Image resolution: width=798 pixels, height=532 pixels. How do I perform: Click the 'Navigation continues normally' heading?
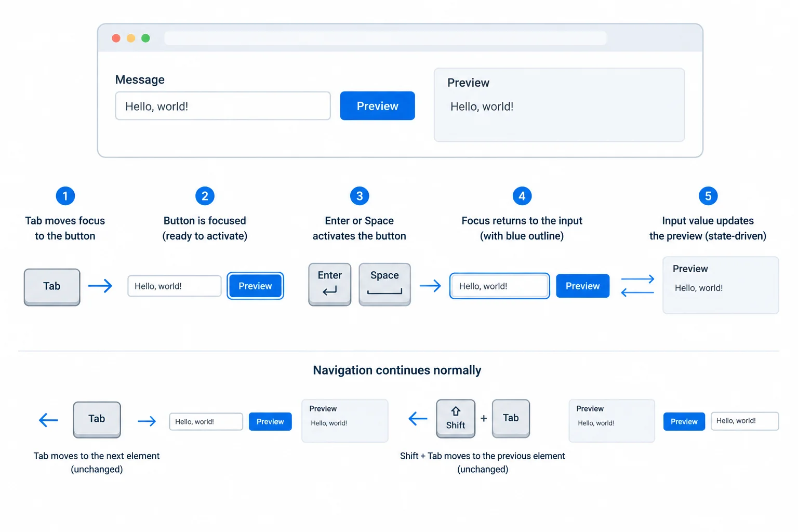coord(397,370)
